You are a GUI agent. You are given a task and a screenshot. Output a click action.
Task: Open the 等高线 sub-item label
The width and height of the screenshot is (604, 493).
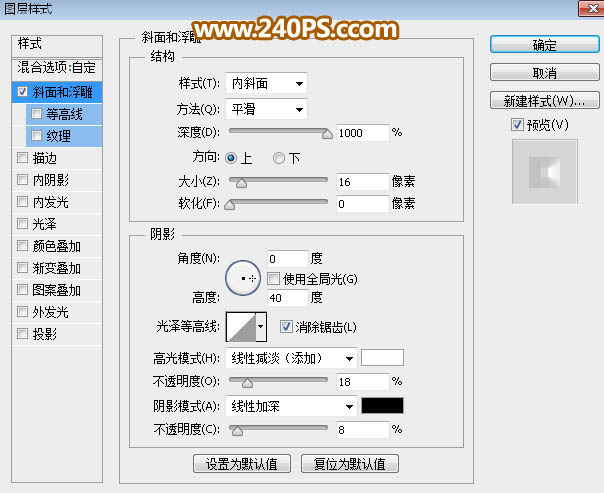65,114
